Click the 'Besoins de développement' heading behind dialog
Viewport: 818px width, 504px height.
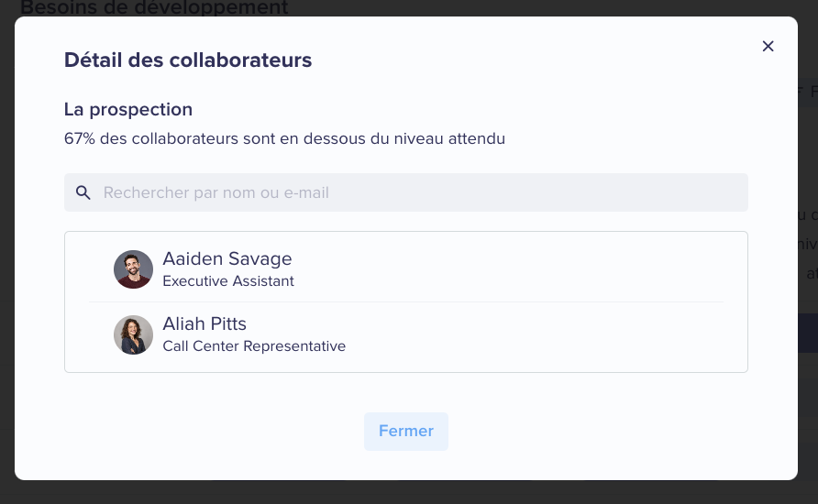[154, 7]
